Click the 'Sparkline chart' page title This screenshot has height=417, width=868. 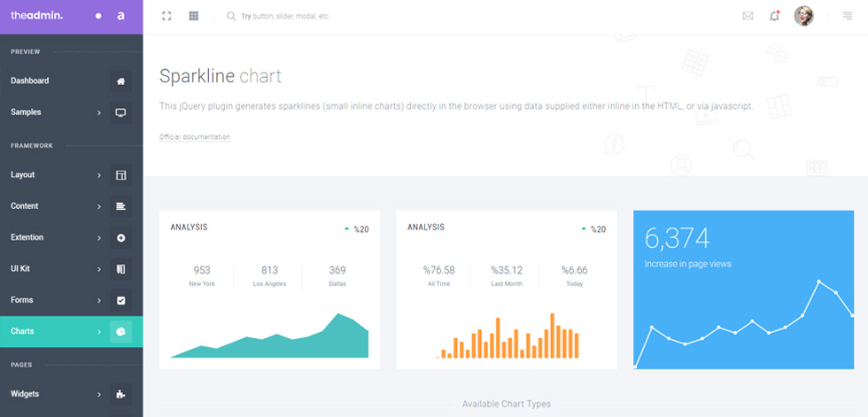click(221, 76)
